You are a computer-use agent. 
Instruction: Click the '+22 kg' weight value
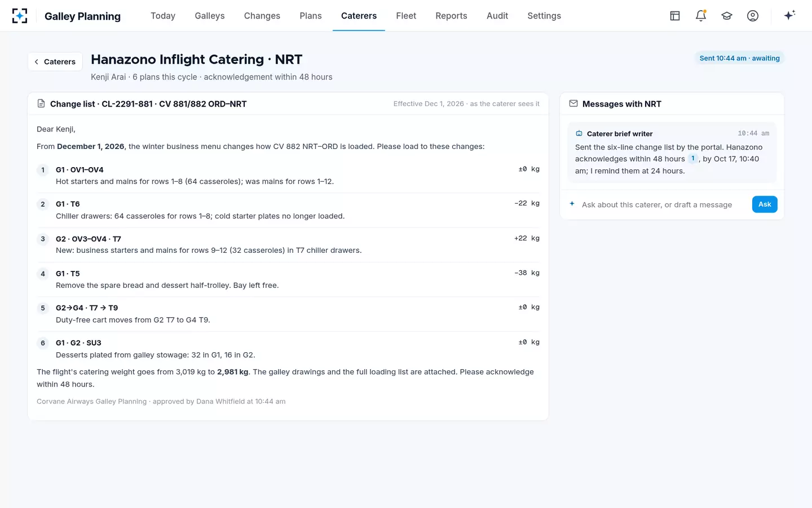point(527,238)
